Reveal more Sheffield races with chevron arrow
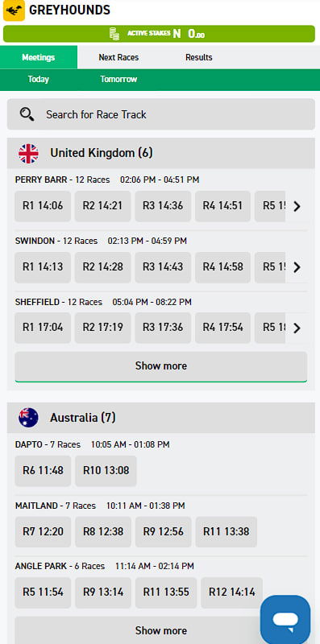The width and height of the screenshot is (320, 644). tap(297, 328)
